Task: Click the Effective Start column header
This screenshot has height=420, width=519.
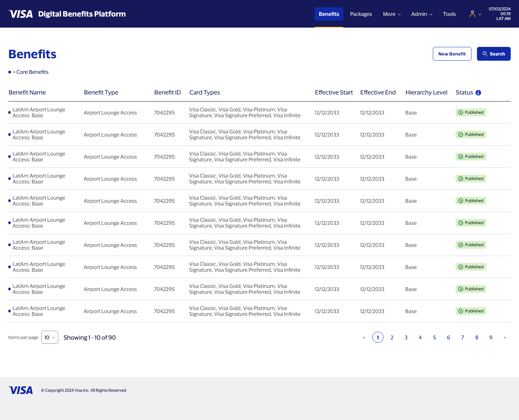Action: point(334,92)
